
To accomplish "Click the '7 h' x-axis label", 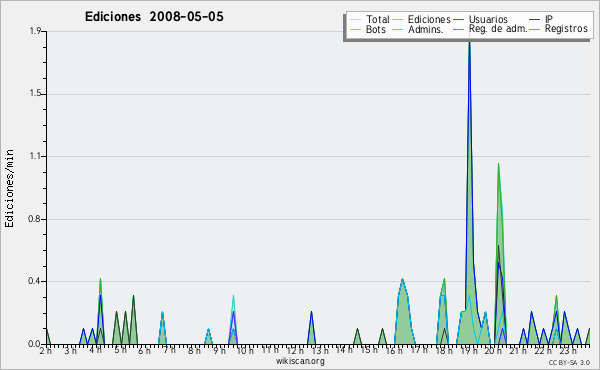I will point(170,350).
